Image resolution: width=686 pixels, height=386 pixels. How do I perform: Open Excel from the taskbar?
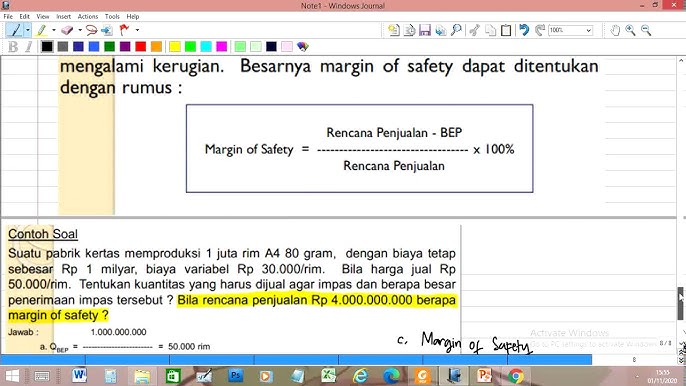pos(329,376)
